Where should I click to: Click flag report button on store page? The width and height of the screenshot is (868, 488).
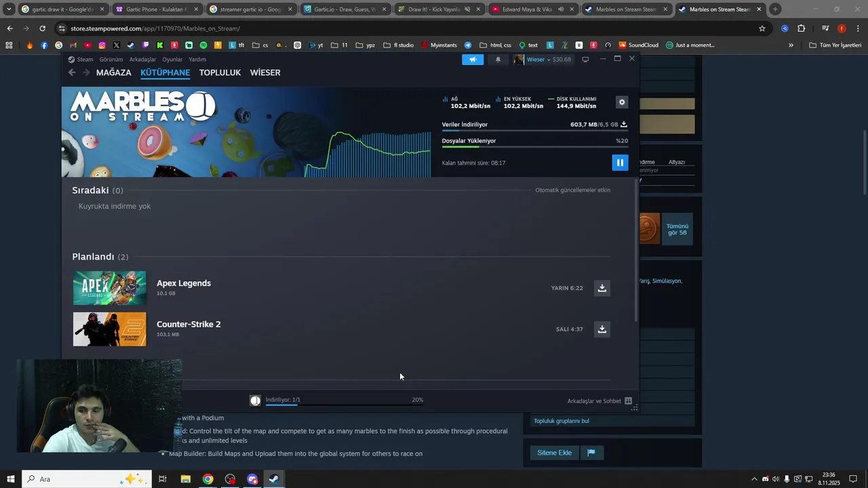pyautogui.click(x=591, y=453)
